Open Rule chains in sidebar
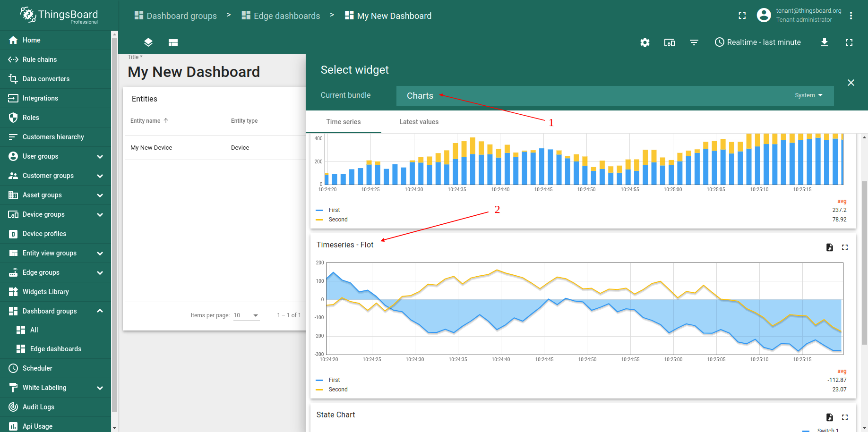868x432 pixels. (x=55, y=59)
